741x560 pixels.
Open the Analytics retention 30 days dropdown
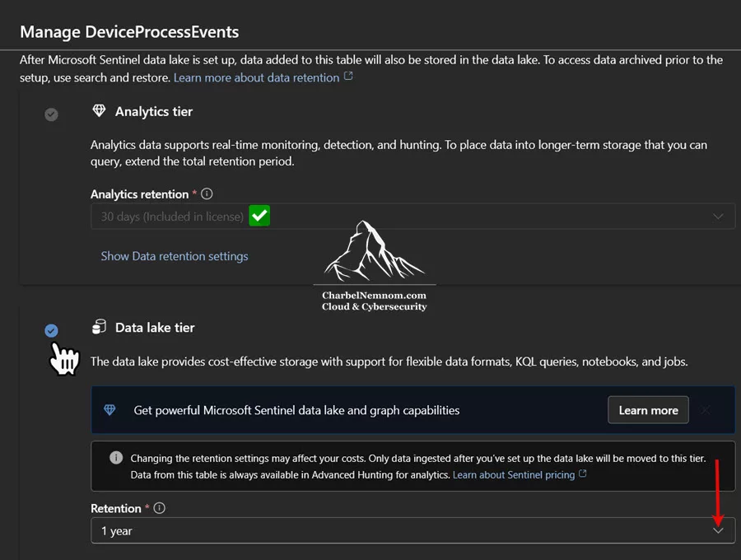tap(412, 217)
